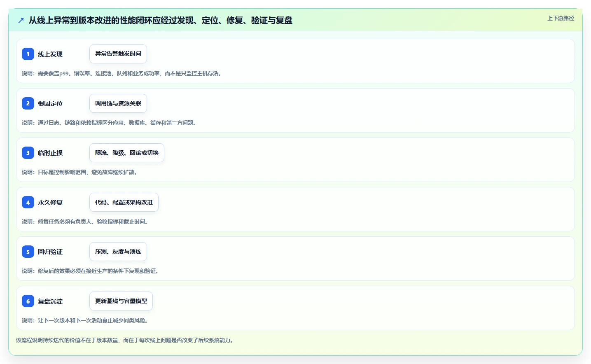Viewport: 591px width, 364px height.
Task: Click the description about 日志、链路和依赖指标
Action: pos(110,123)
